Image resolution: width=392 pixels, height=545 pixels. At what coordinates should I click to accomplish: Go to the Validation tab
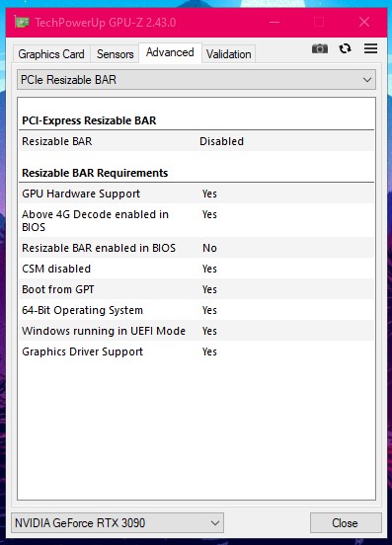228,54
